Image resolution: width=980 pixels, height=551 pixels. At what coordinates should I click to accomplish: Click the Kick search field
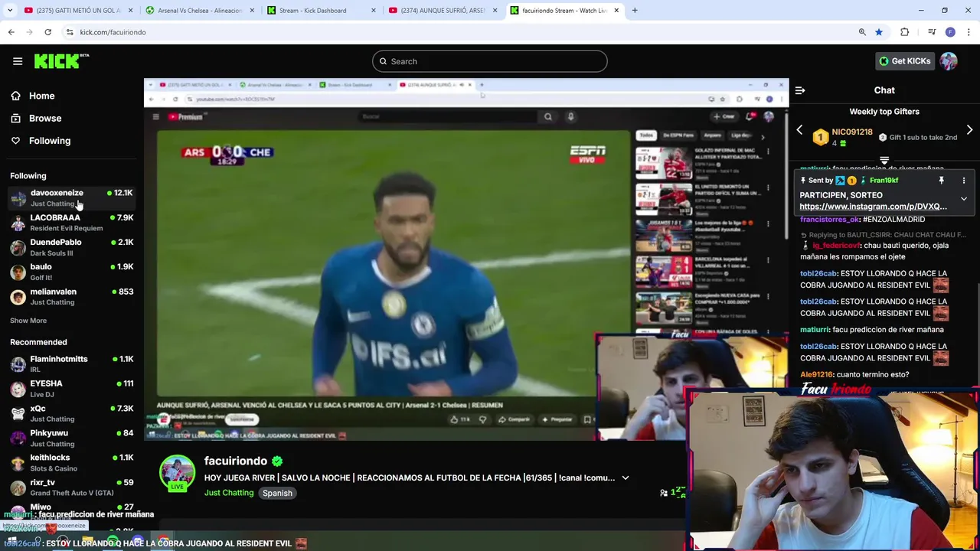tap(490, 61)
